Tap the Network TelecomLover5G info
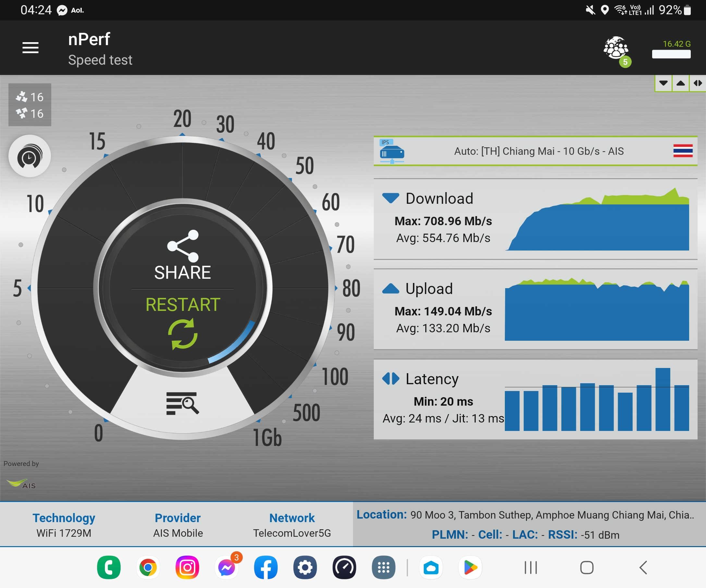Image resolution: width=706 pixels, height=588 pixels. coord(292,525)
